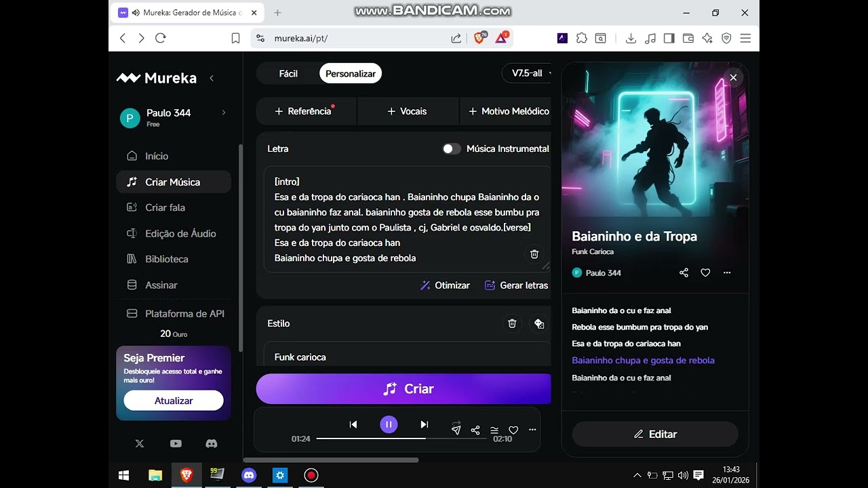The image size is (868, 488).
Task: Open Edição de Áudio
Action: pyautogui.click(x=174, y=233)
